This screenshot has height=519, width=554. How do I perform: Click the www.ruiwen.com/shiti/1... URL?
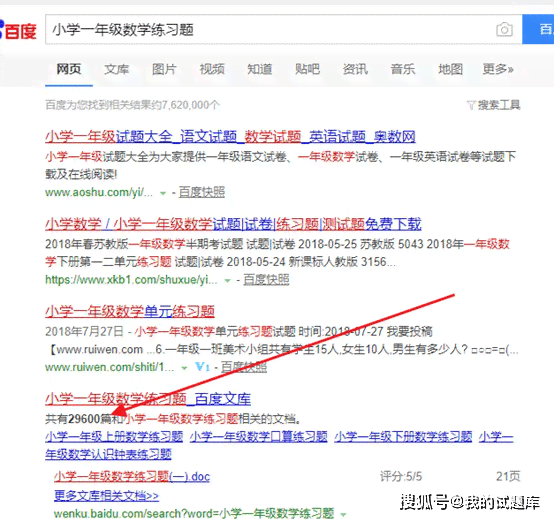[x=110, y=367]
